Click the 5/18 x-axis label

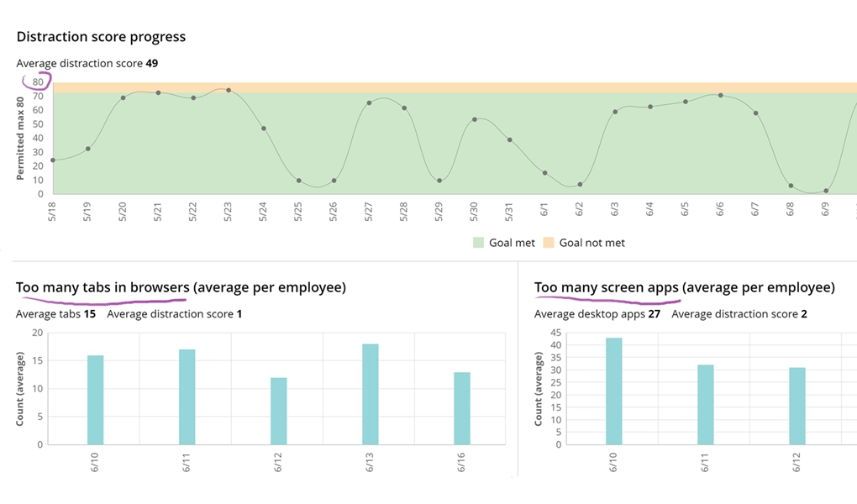coord(52,213)
